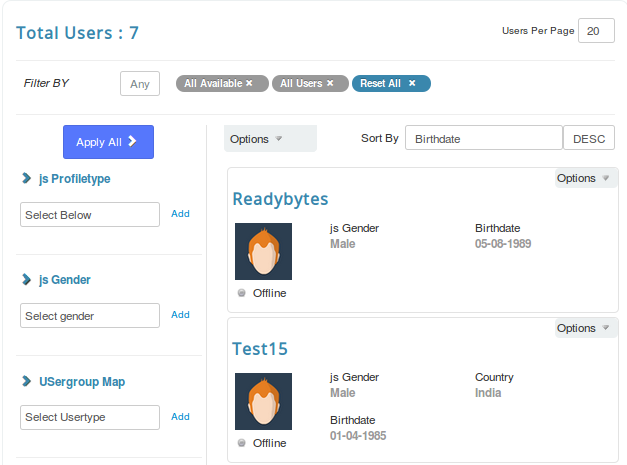Open the Select Below profiletype dropdown
627x465 pixels.
coord(90,215)
